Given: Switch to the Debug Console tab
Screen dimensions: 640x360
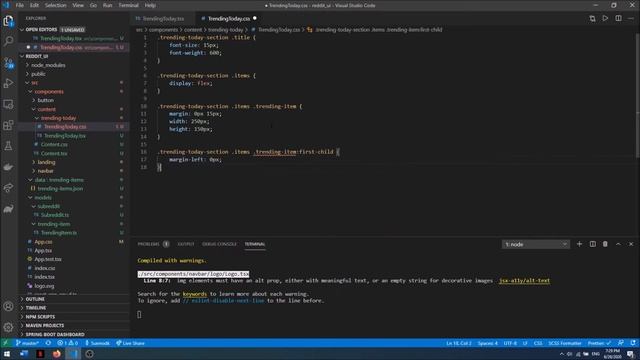Looking at the screenshot, I should click(x=219, y=244).
